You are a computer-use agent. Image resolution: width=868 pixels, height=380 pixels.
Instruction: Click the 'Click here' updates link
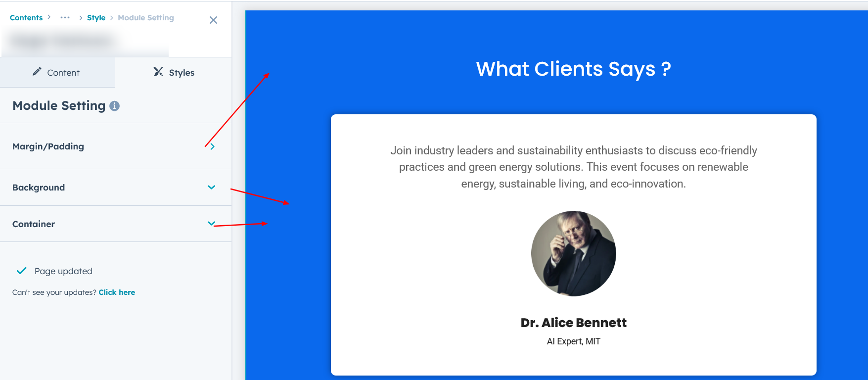(x=117, y=292)
